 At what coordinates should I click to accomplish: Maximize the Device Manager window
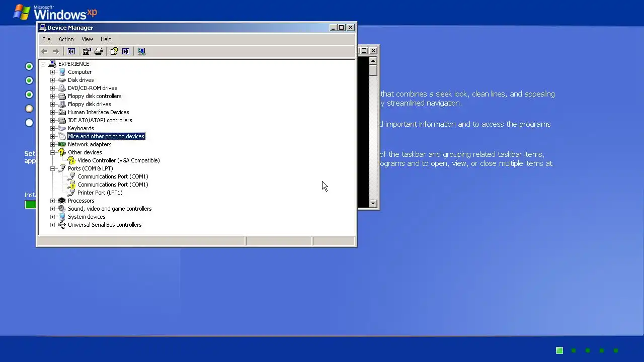coord(342,28)
